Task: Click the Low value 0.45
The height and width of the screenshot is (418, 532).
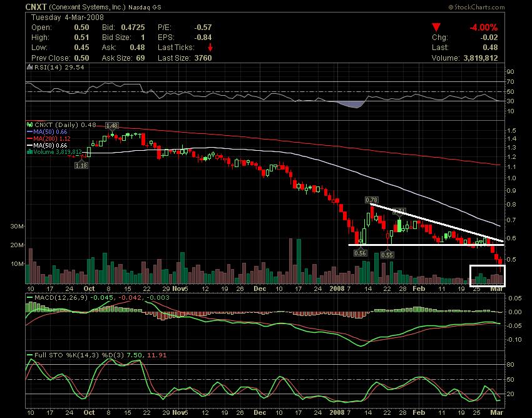Action: pos(81,48)
